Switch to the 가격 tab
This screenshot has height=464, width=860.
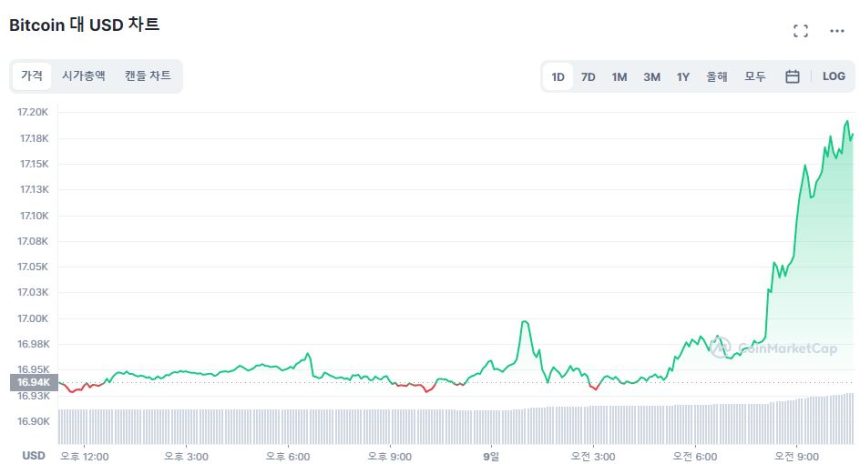pyautogui.click(x=32, y=76)
